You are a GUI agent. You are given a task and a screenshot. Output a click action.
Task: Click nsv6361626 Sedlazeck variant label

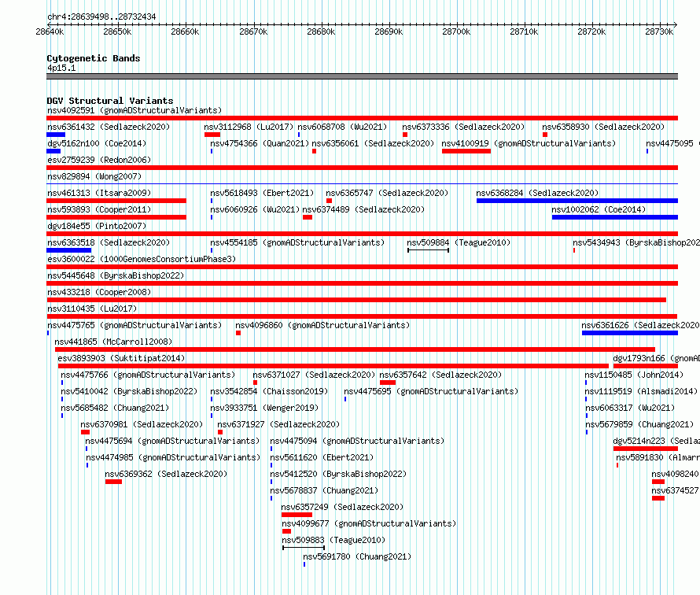point(640,325)
